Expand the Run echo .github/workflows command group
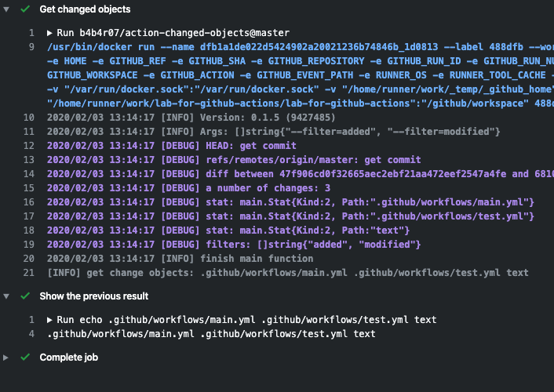Image resolution: width=554 pixels, height=392 pixels. pyautogui.click(x=49, y=320)
